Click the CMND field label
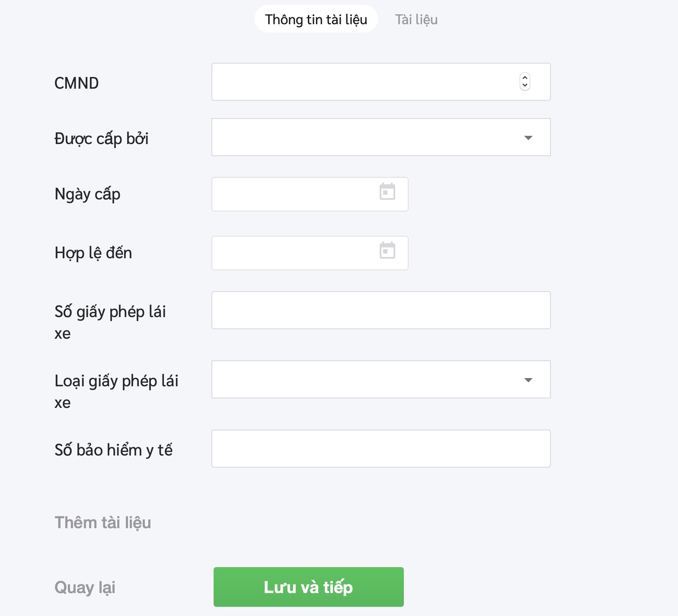678x616 pixels. 77,83
